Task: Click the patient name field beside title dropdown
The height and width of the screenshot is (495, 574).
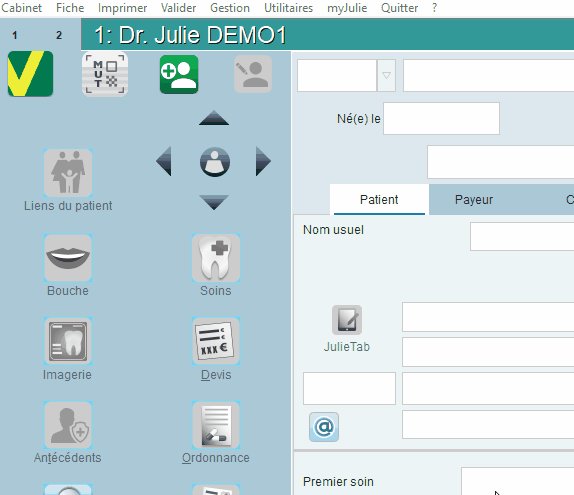Action: tap(488, 75)
